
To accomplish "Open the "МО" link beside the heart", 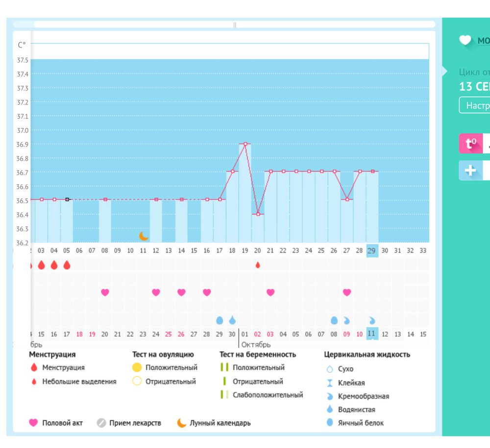I will click(483, 41).
